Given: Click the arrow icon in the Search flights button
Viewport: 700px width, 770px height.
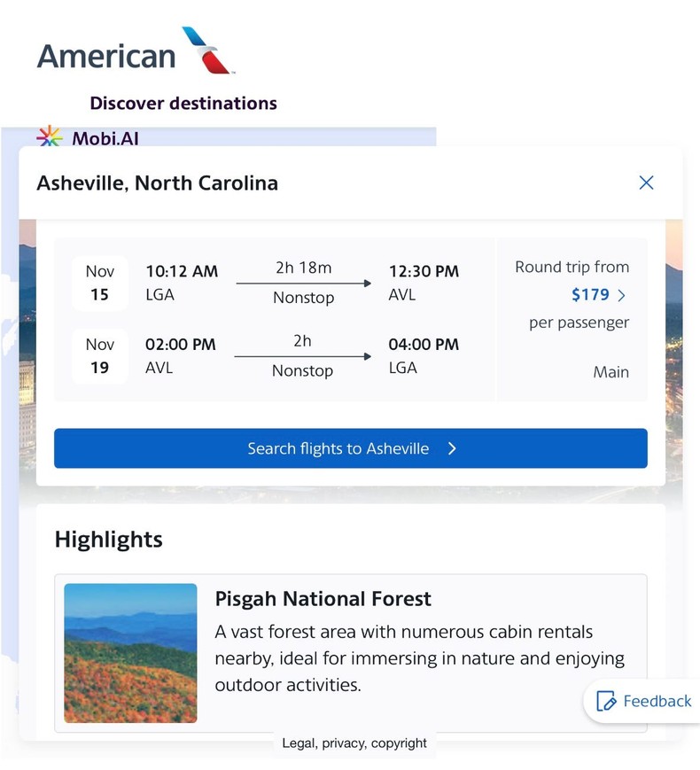Looking at the screenshot, I should [x=452, y=448].
